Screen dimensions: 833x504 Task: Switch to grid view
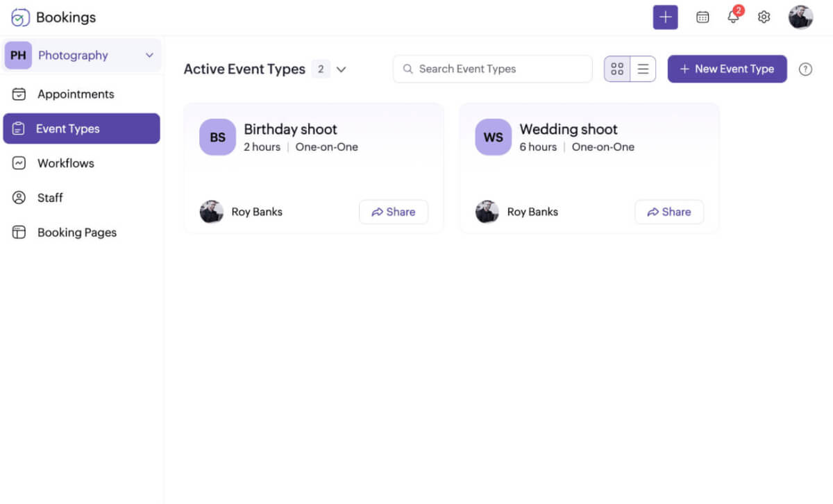[617, 69]
